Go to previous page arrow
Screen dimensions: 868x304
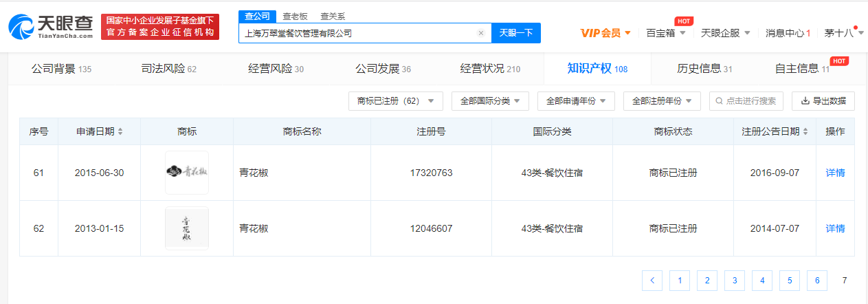[x=652, y=280]
